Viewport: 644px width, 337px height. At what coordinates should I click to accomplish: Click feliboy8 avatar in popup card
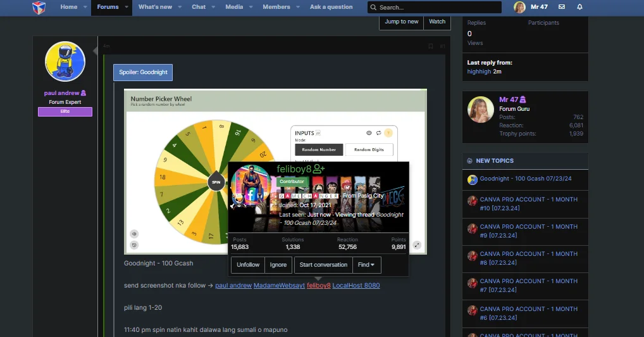click(251, 186)
